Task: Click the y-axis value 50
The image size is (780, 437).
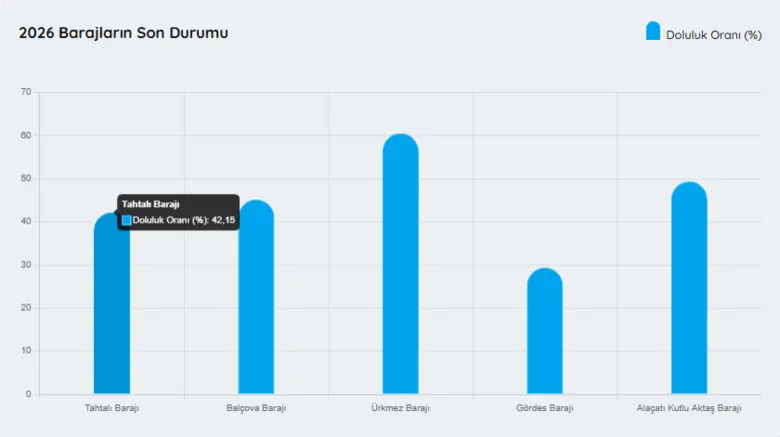Action: click(26, 178)
